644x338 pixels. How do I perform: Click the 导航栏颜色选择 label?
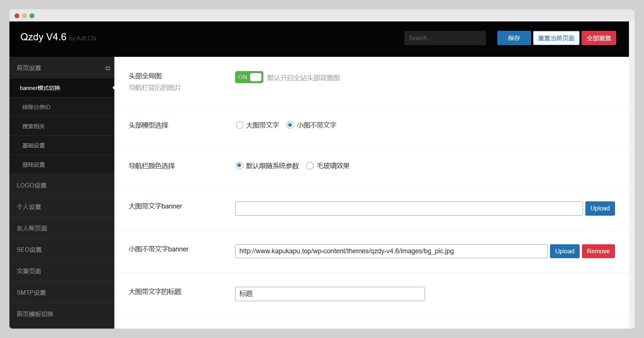point(152,166)
